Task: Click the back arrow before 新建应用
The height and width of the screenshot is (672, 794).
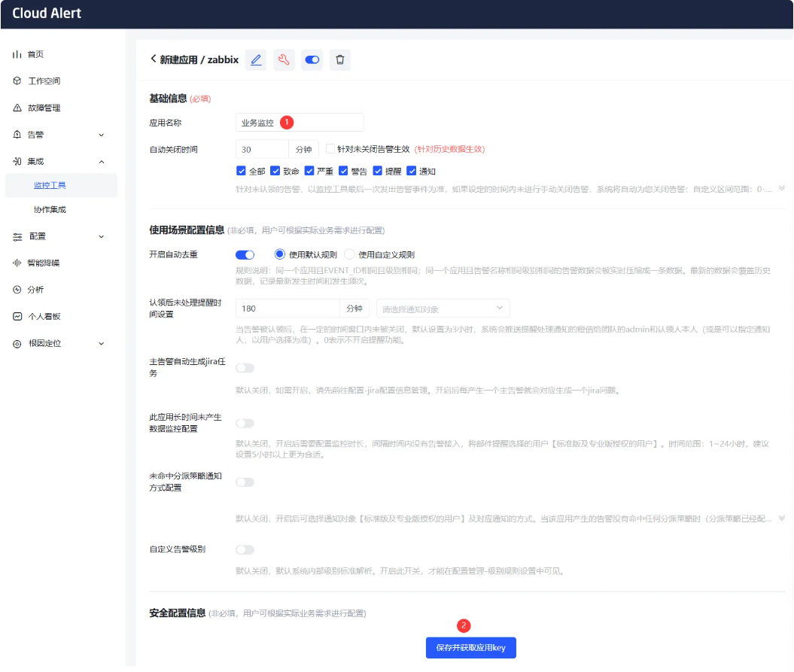Action: 154,59
